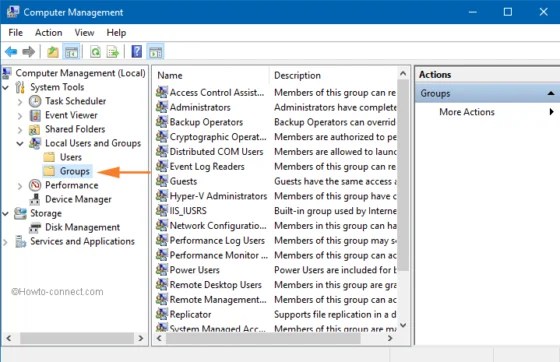The width and height of the screenshot is (560, 362).
Task: Click the Device Manager icon
Action: click(x=35, y=199)
